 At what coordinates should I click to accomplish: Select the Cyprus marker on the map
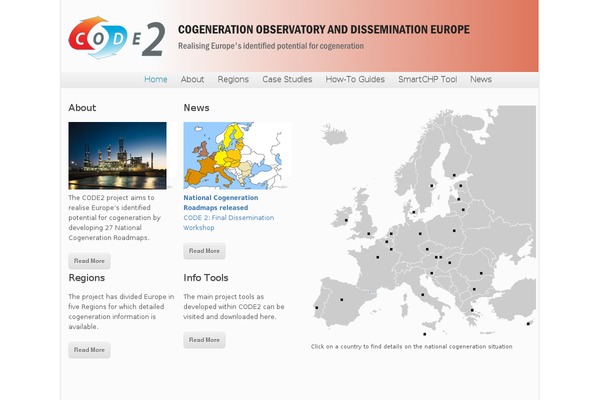tap(528, 324)
